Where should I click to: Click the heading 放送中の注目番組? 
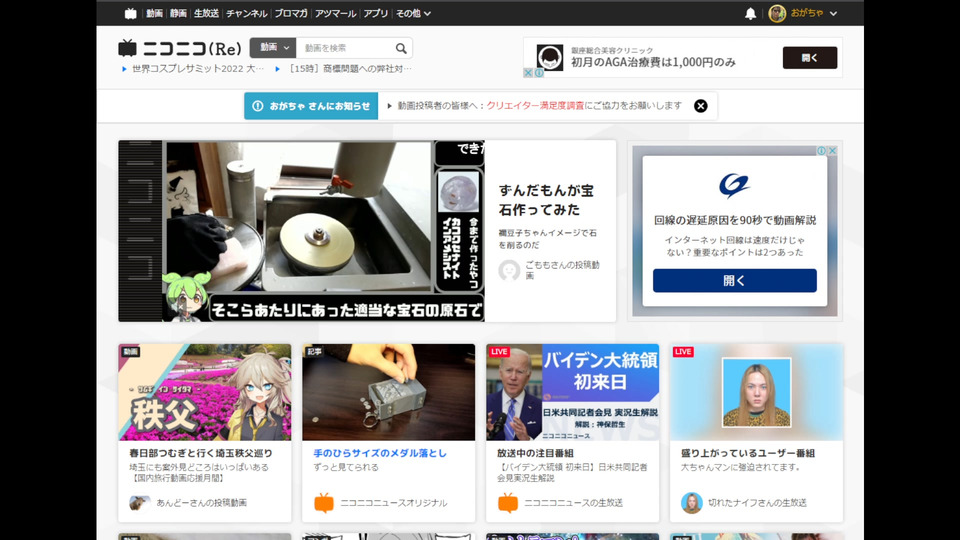point(535,453)
